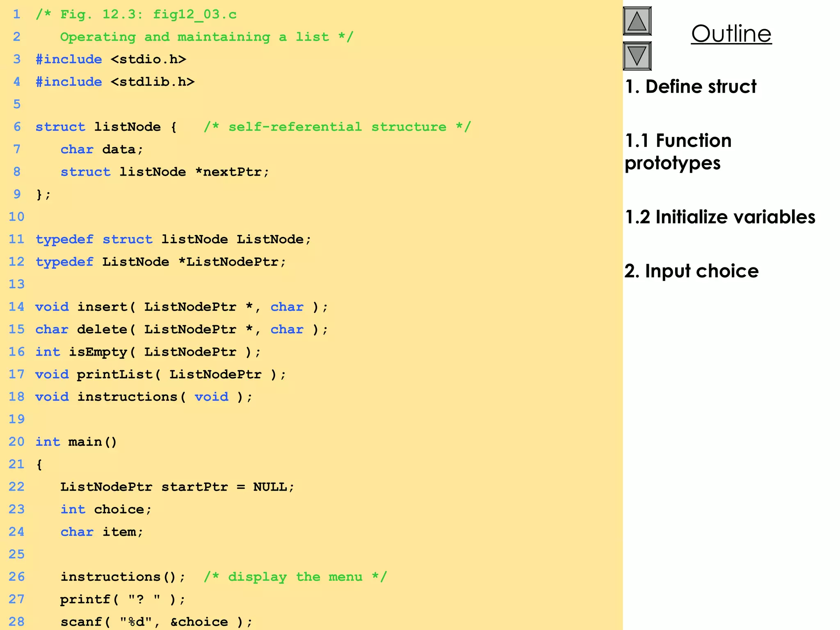Click 'typedef struct listNode ListNode;' line
This screenshot has height=630, width=840.
click(173, 240)
